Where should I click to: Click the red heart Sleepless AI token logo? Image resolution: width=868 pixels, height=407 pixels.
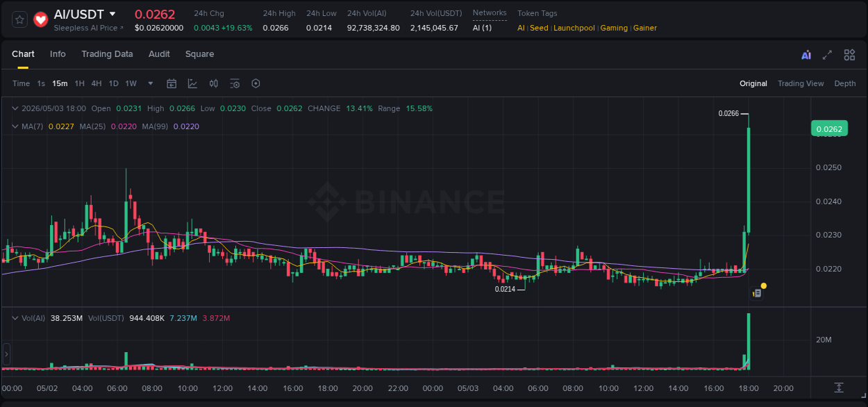[x=41, y=19]
